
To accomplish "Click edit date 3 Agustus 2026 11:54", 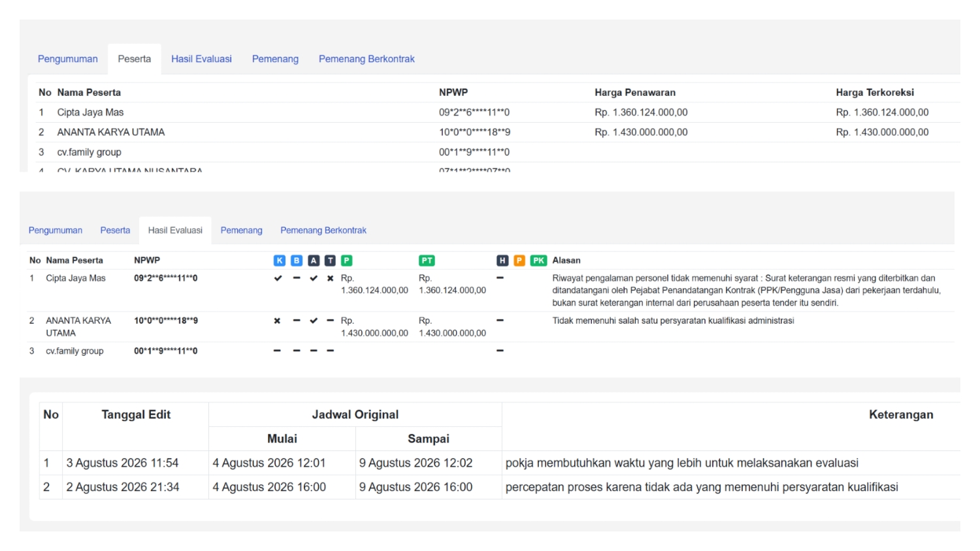I will (122, 463).
